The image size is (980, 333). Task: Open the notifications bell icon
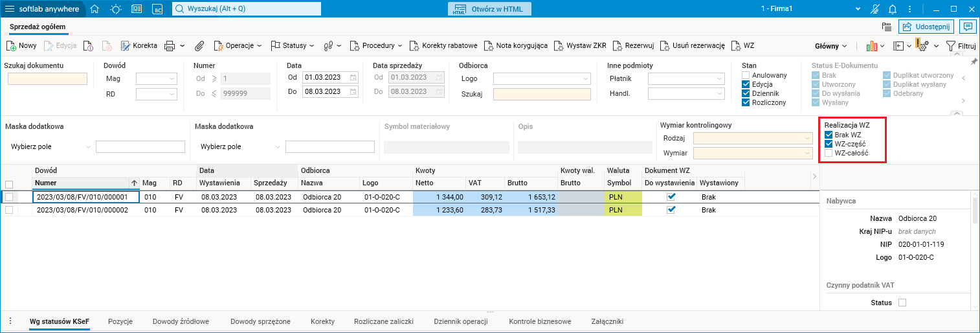(x=893, y=9)
